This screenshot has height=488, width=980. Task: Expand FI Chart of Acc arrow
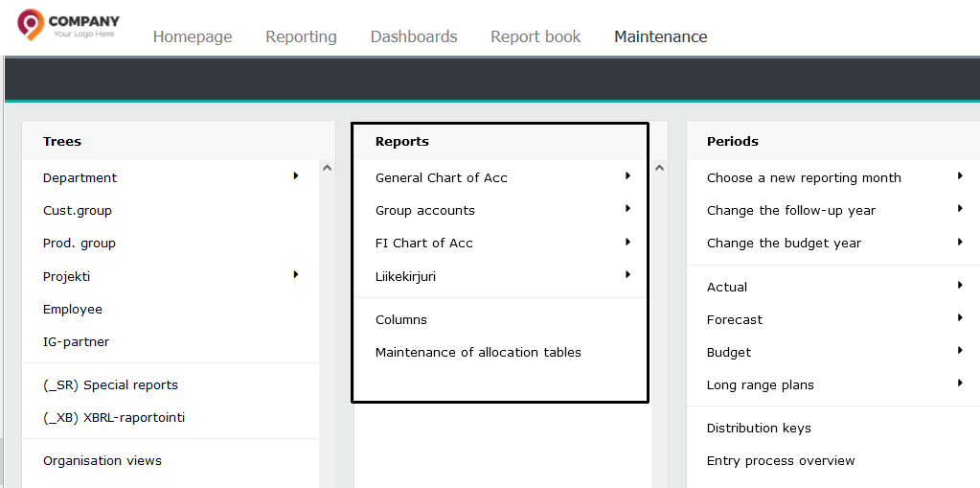[x=627, y=243]
